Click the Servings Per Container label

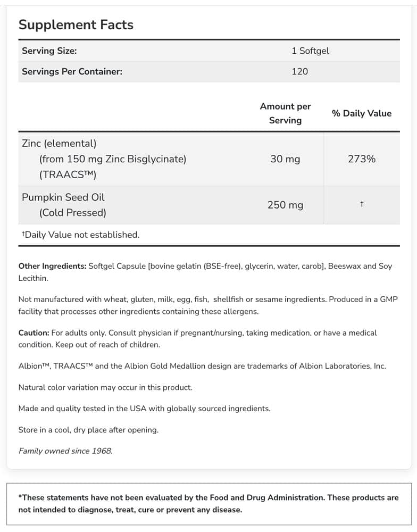pyautogui.click(x=72, y=71)
